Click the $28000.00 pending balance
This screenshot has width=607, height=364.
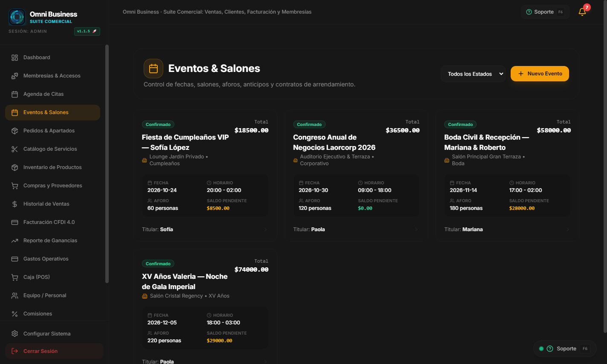coord(522,208)
